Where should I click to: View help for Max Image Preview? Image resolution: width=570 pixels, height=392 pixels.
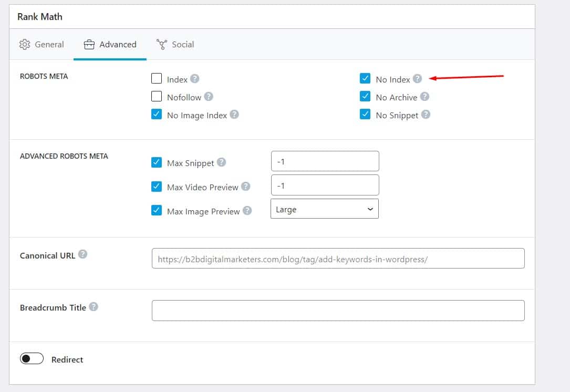coord(247,211)
